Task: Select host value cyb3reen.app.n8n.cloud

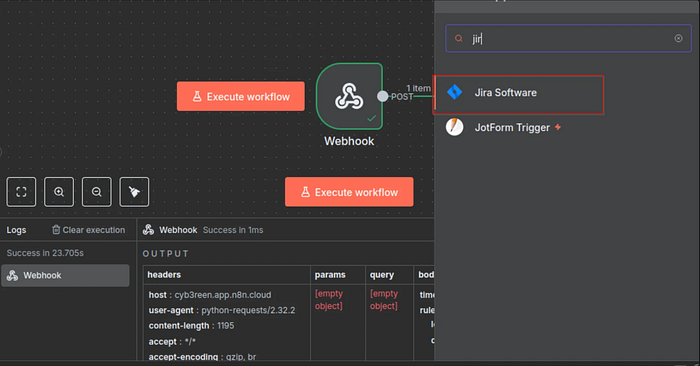Action: [223, 295]
